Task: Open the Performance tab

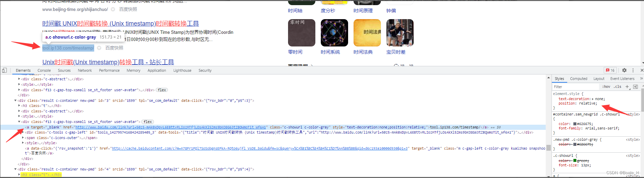Action: pos(109,70)
